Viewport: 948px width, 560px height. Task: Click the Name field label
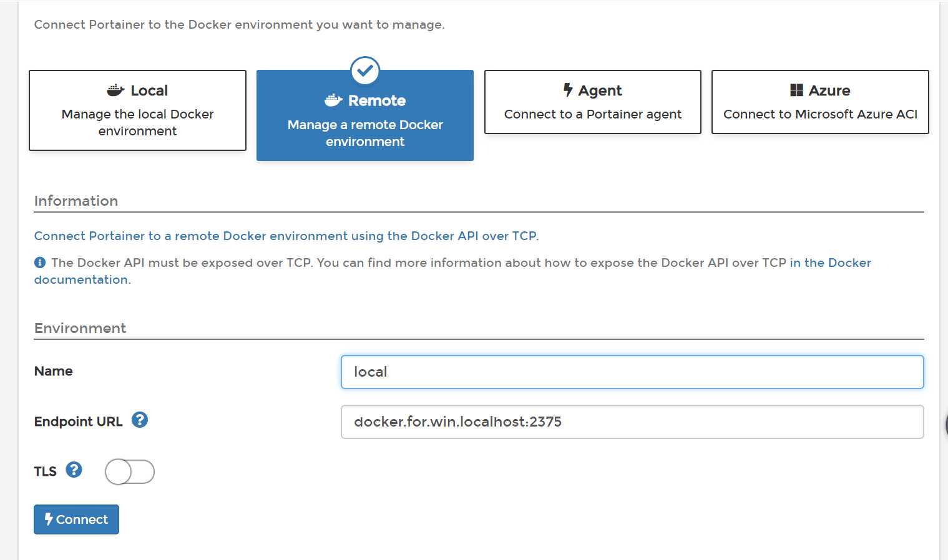coord(54,371)
